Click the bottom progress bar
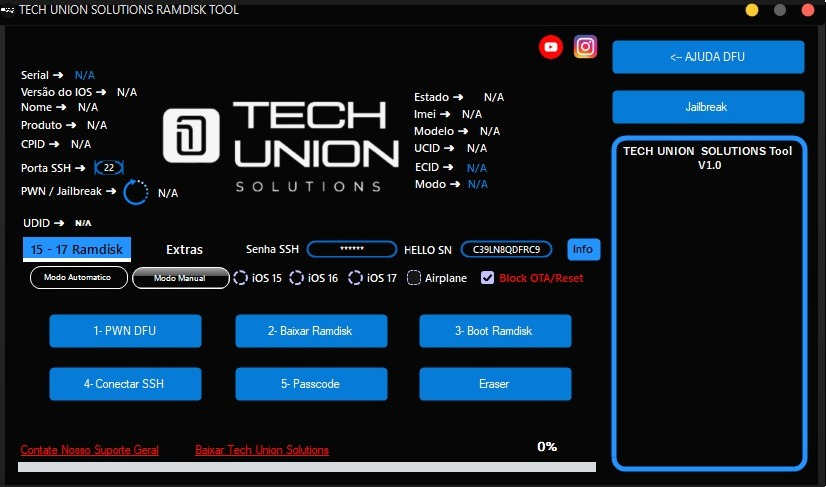 click(307, 467)
